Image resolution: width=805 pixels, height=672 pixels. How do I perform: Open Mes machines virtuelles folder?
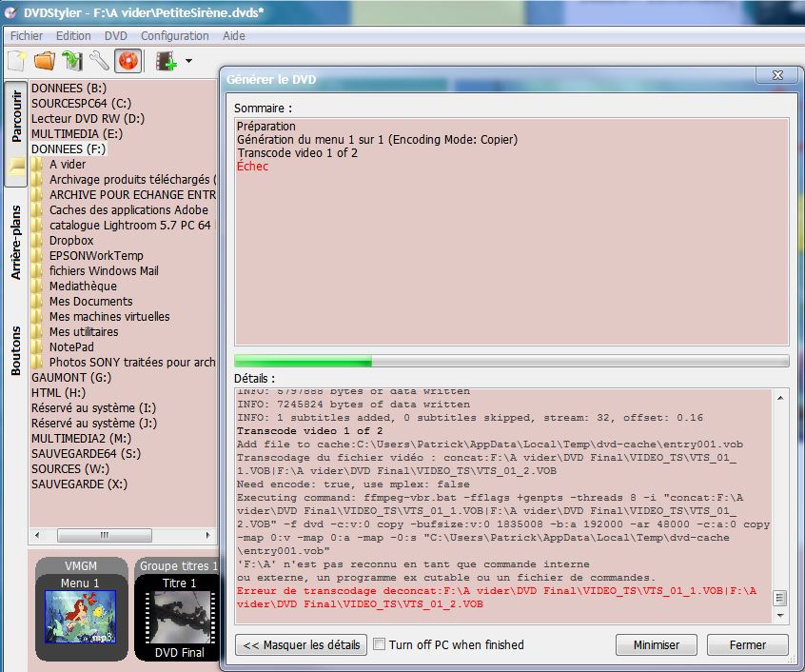click(109, 317)
